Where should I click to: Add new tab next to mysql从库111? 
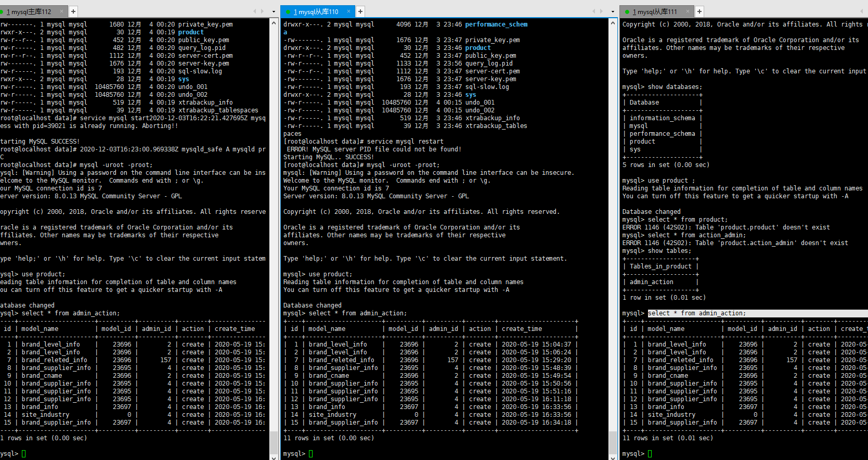point(699,11)
